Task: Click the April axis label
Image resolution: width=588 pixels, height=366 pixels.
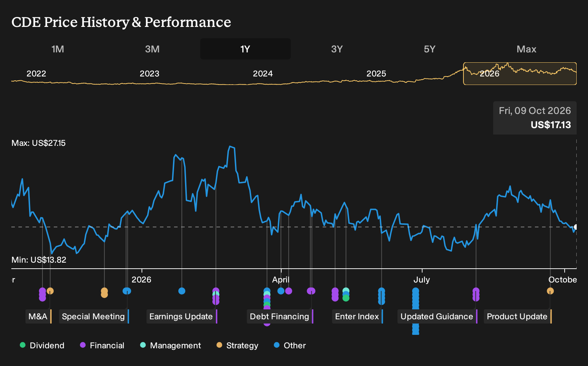Action: [281, 280]
